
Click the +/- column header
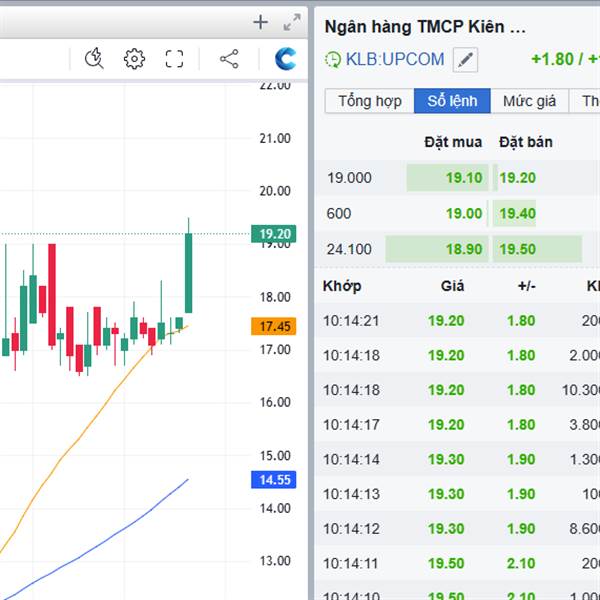coord(527,286)
